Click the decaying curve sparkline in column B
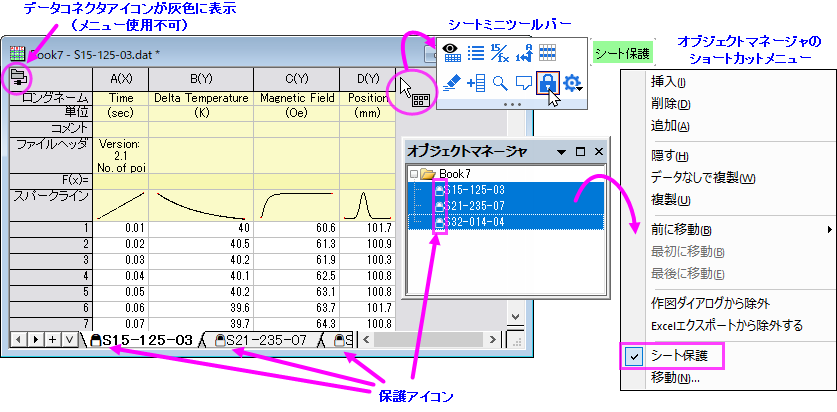Viewport: 837px width, 412px height. [201, 205]
